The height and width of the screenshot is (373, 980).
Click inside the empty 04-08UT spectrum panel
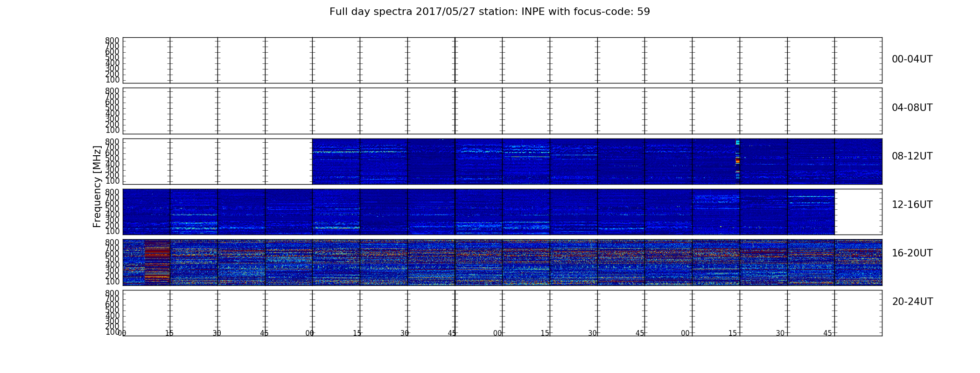502,111
